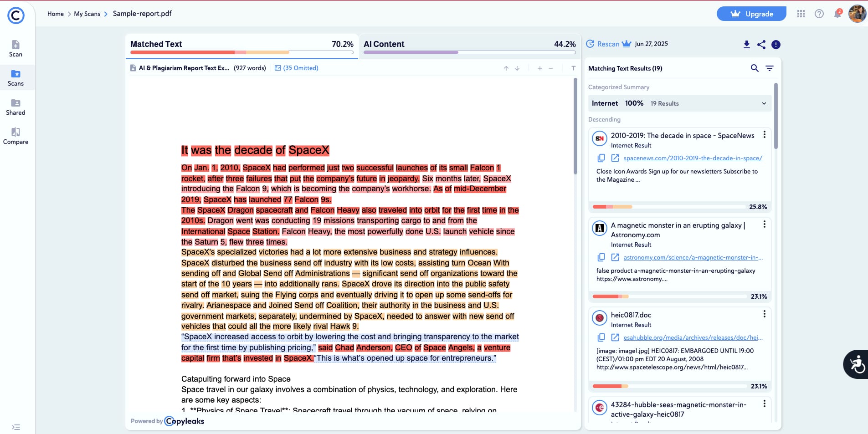Go to Home breadcrumb
The height and width of the screenshot is (434, 868).
coord(56,14)
